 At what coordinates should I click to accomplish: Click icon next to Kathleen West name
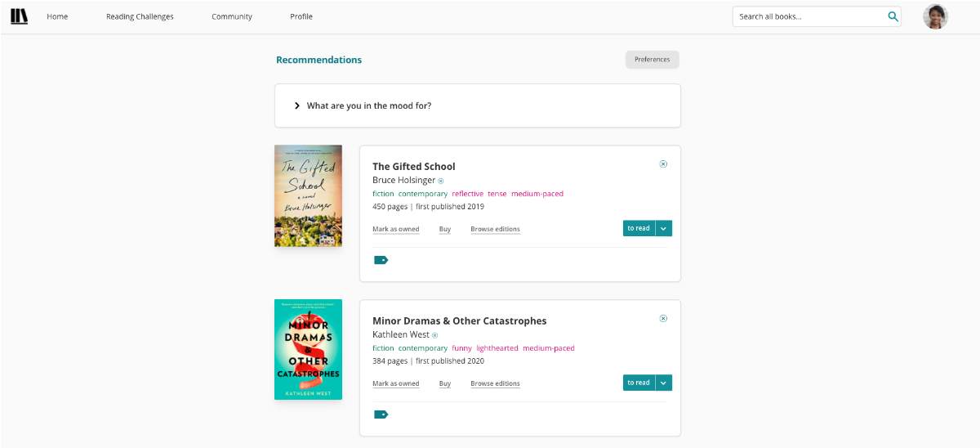(435, 335)
